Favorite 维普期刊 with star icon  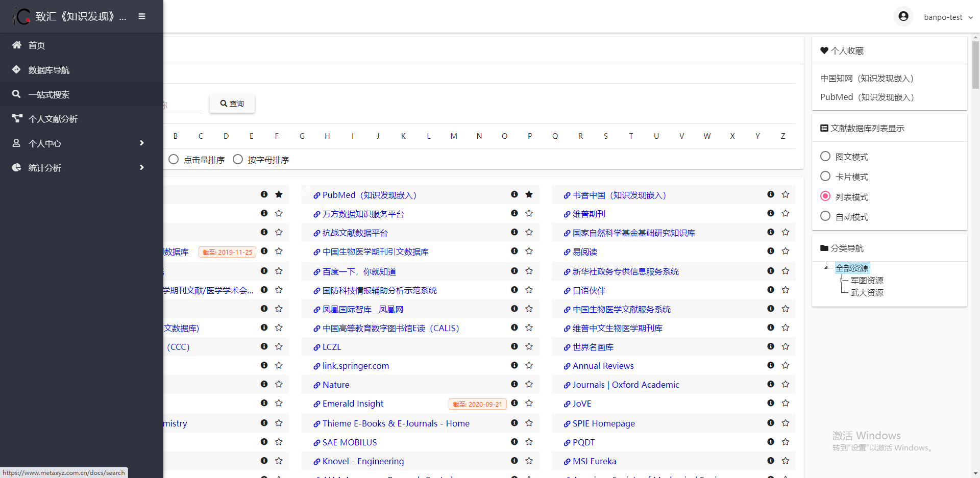point(786,213)
